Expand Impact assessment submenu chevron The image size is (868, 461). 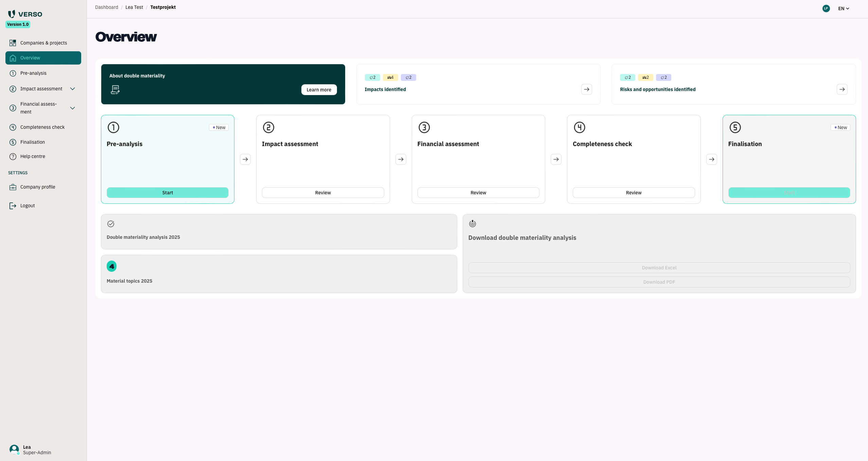coord(72,89)
